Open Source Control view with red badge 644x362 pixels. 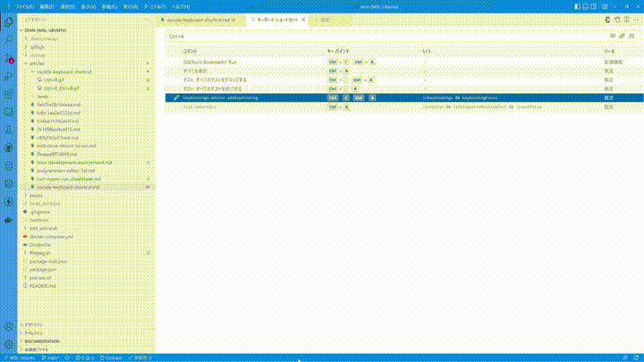9,58
